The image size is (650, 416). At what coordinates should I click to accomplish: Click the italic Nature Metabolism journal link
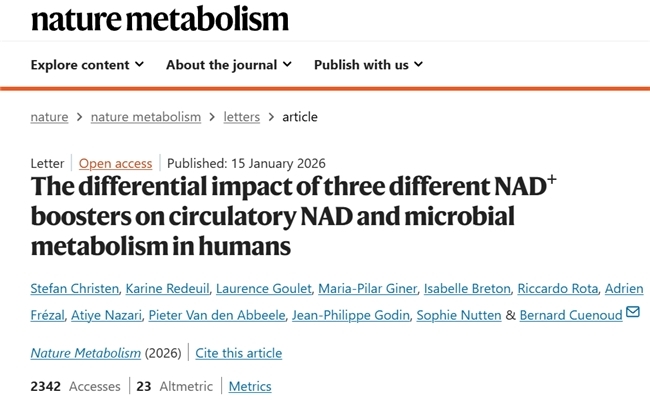[x=87, y=353]
